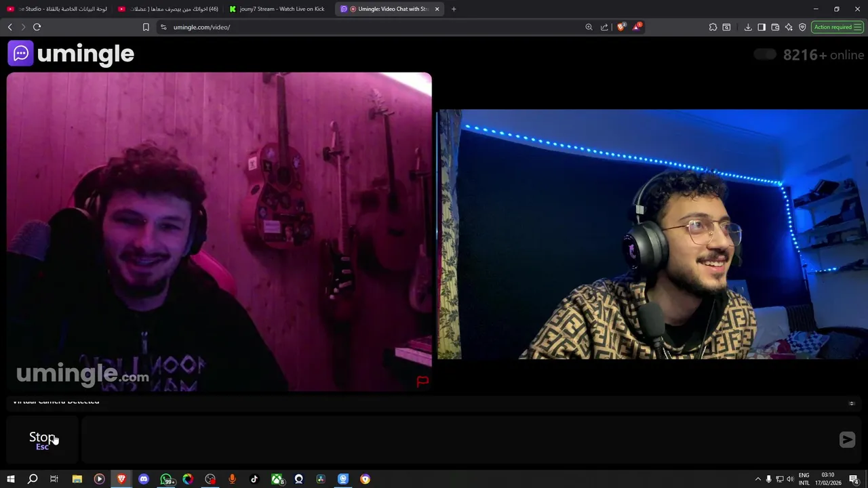Open the Xbox app on the taskbar
This screenshot has width=868, height=488.
tap(277, 479)
